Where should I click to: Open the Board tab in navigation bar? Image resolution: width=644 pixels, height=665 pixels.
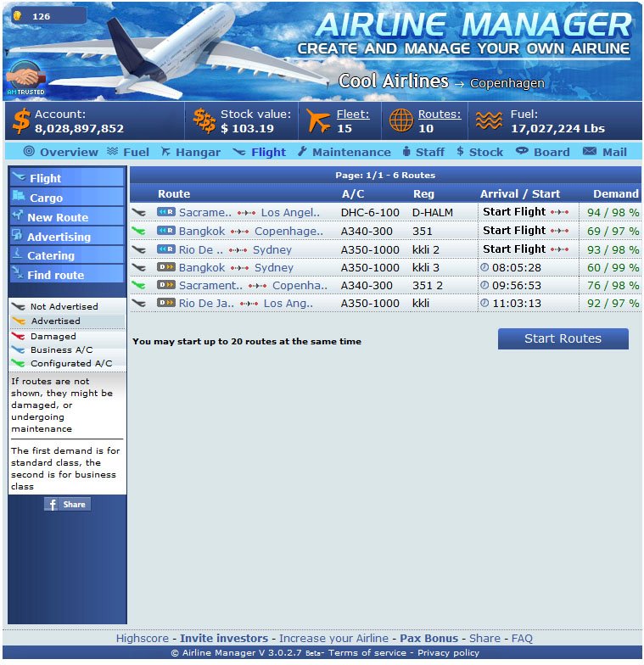coord(552,152)
